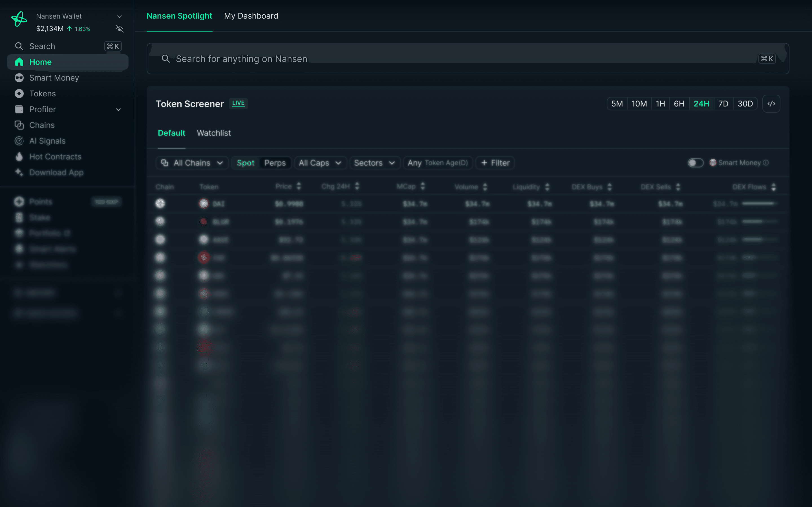Expand the All Chains dropdown
812x507 pixels.
click(192, 163)
